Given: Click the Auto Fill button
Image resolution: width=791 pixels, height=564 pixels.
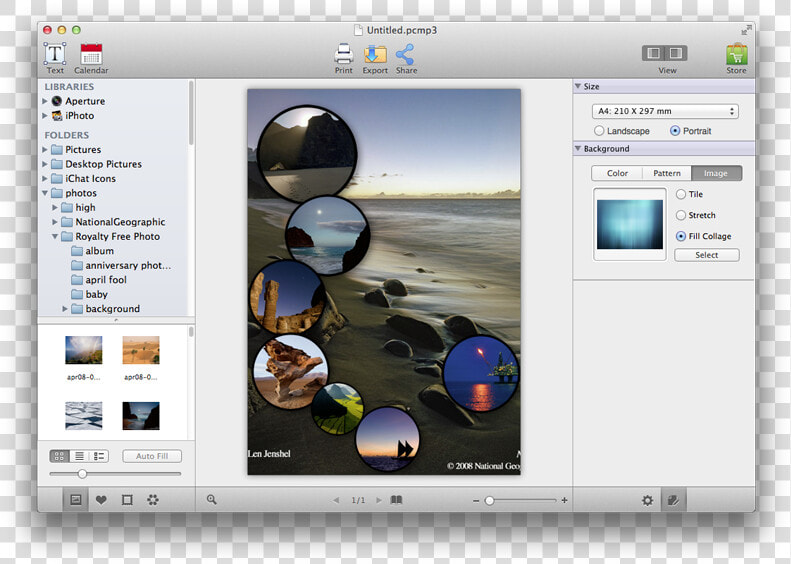Looking at the screenshot, I should [152, 456].
